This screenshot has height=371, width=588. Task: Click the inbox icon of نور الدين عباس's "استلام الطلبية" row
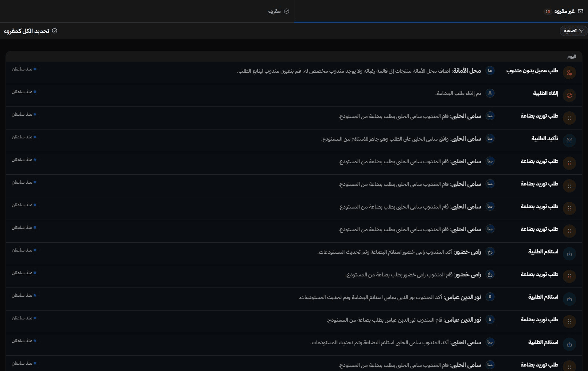click(569, 299)
